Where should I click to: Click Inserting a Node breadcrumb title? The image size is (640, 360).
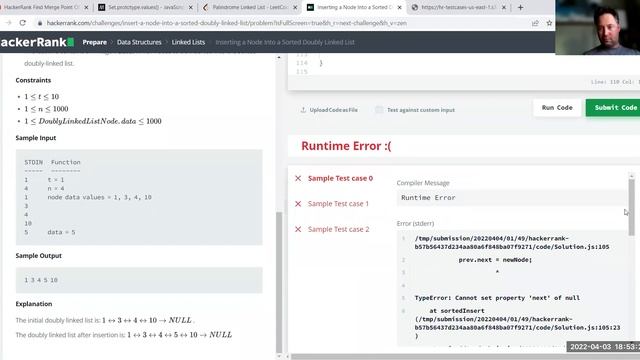285,42
